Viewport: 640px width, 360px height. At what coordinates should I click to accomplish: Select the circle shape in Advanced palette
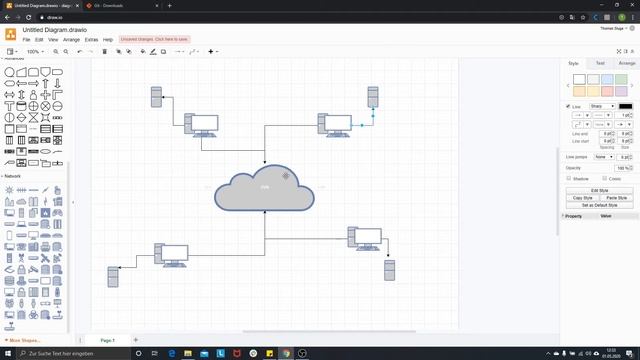pyautogui.click(x=9, y=72)
